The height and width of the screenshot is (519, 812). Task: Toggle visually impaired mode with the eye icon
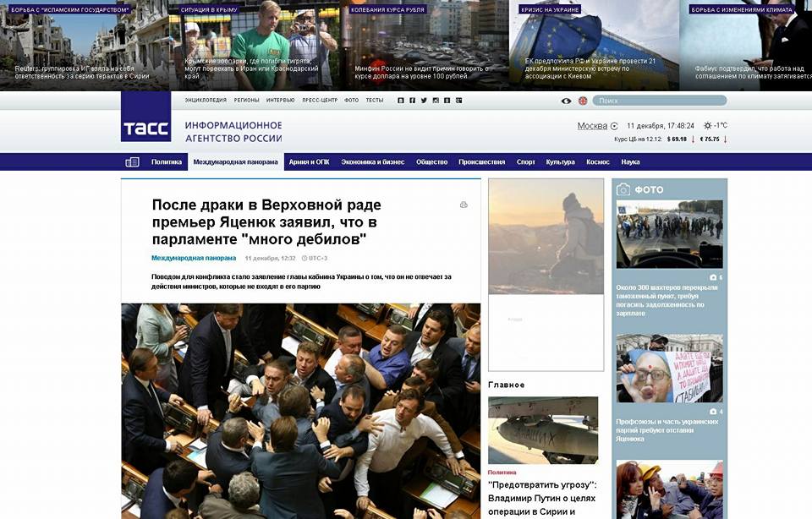point(566,101)
